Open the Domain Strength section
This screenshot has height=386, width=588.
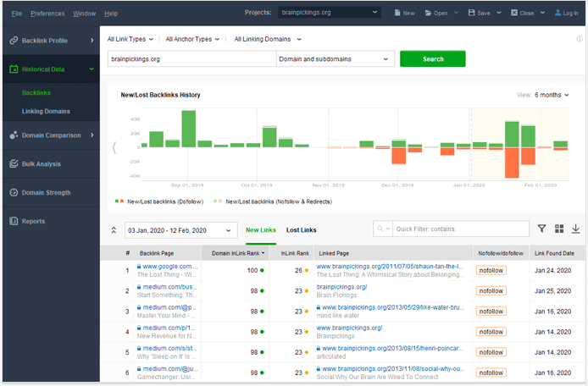click(x=46, y=192)
